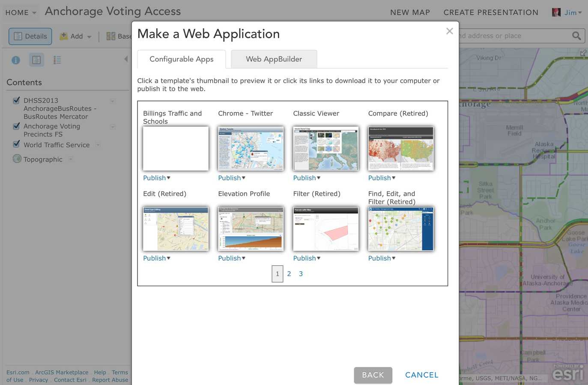Open the Esri.com footer link
The height and width of the screenshot is (385, 588).
tap(18, 373)
